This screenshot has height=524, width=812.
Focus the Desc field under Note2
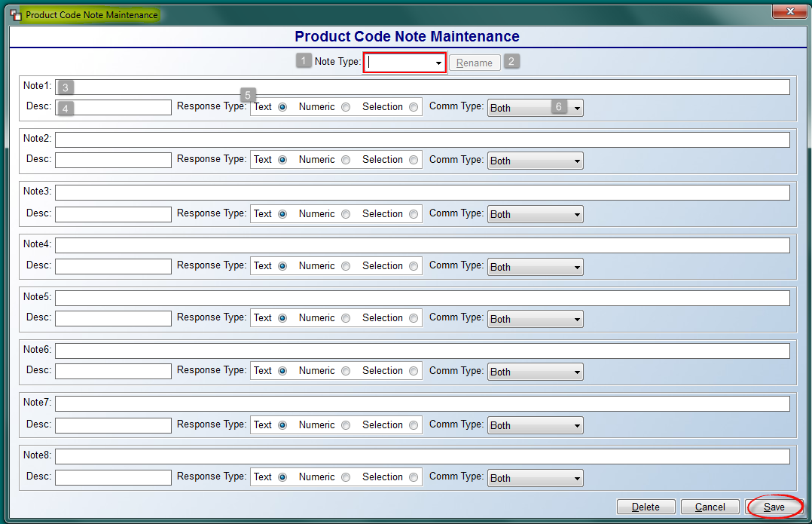(x=114, y=160)
